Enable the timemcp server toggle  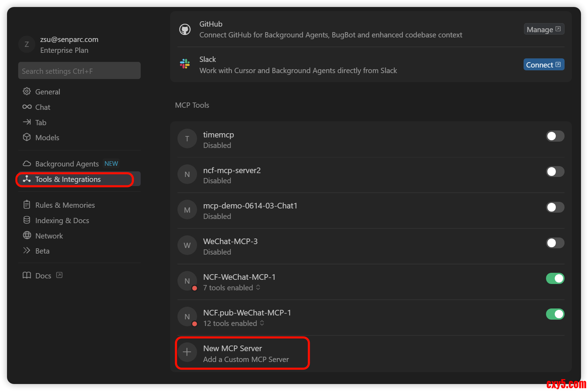(x=555, y=136)
